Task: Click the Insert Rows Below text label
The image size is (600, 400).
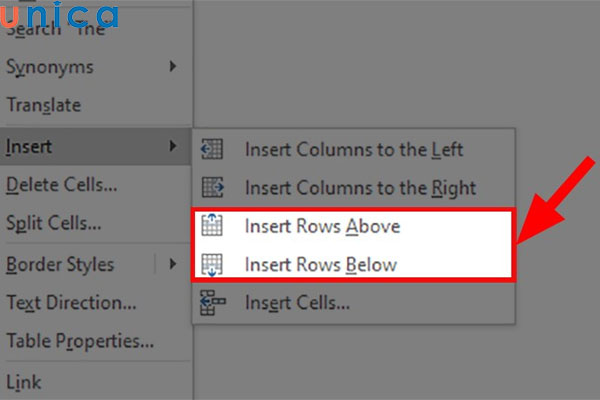Action: [321, 265]
